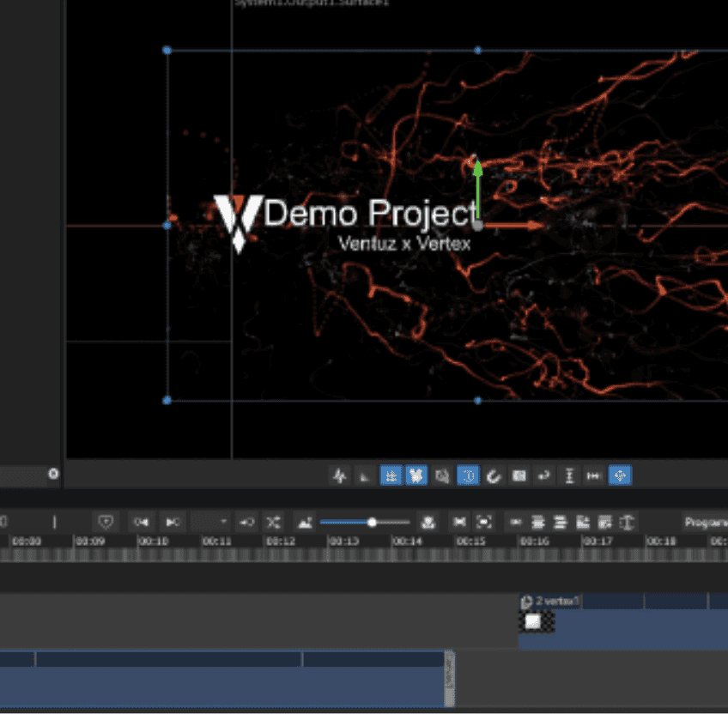
Task: Click the fit-to-frame icon in timeline toolbar
Action: click(x=484, y=522)
